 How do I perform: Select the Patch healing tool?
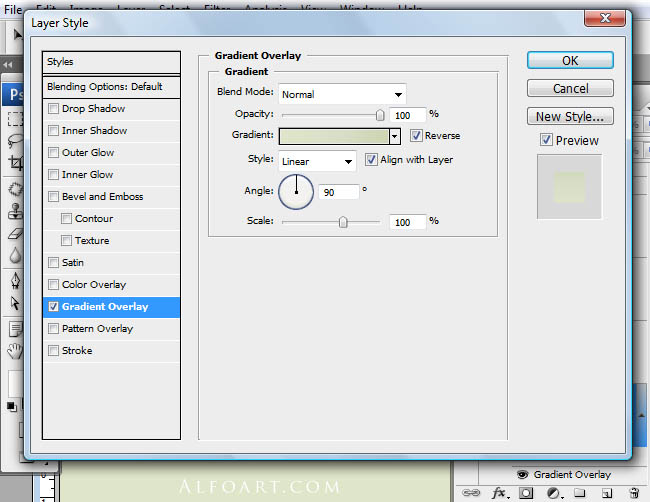(15, 189)
